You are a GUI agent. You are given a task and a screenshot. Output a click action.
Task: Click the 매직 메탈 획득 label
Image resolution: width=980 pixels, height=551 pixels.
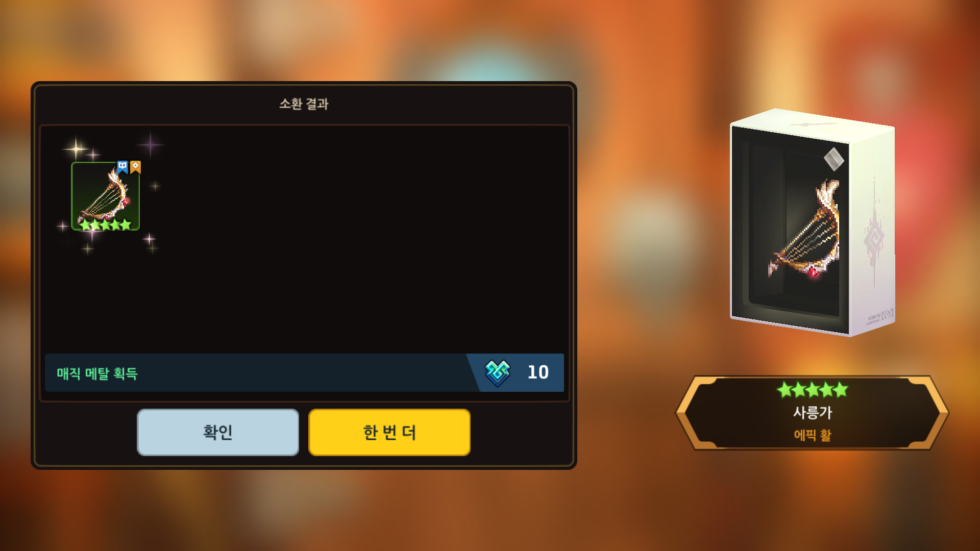click(97, 373)
